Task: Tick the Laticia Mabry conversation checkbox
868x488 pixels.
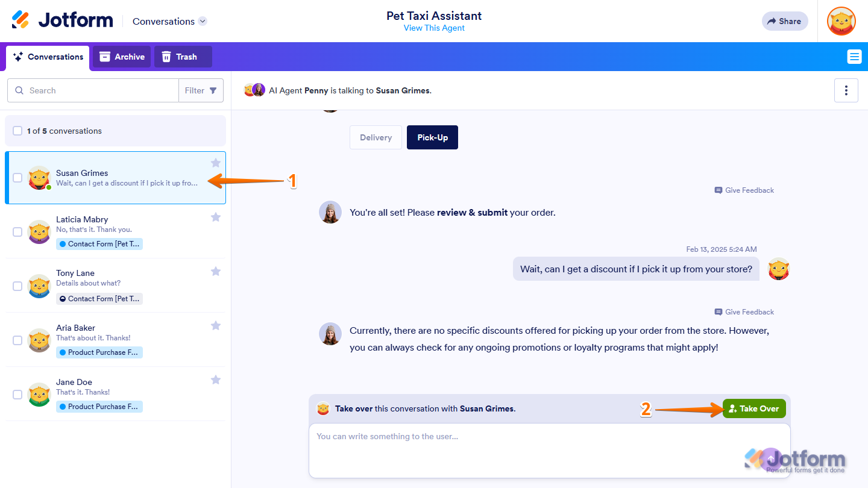Action: 17,232
